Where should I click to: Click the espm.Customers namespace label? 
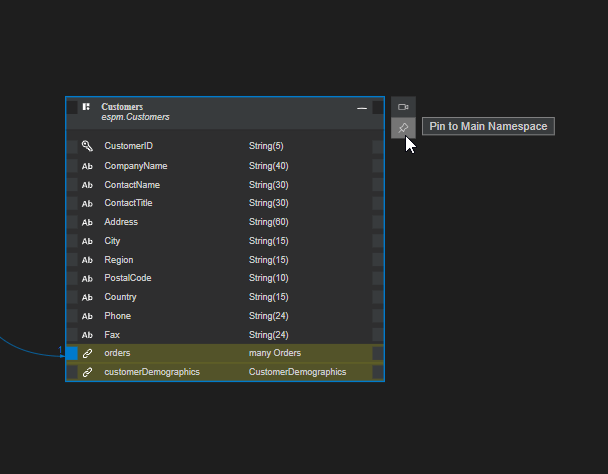click(x=135, y=117)
